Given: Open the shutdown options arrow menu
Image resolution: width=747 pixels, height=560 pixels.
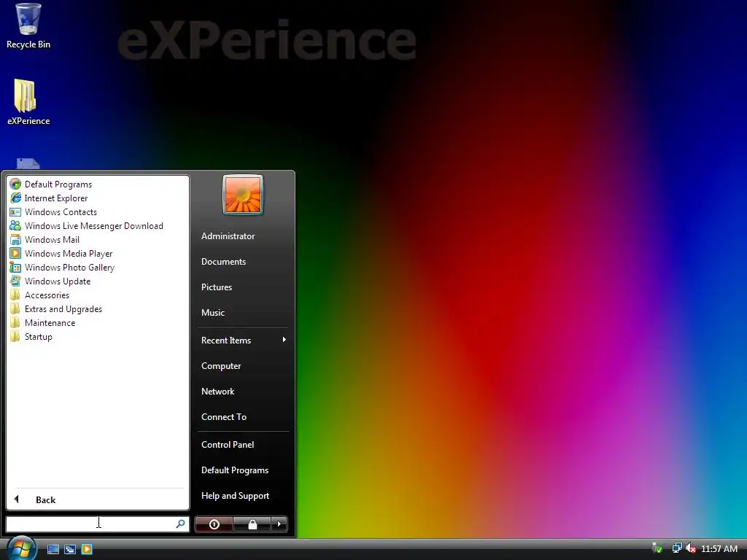Looking at the screenshot, I should point(279,524).
